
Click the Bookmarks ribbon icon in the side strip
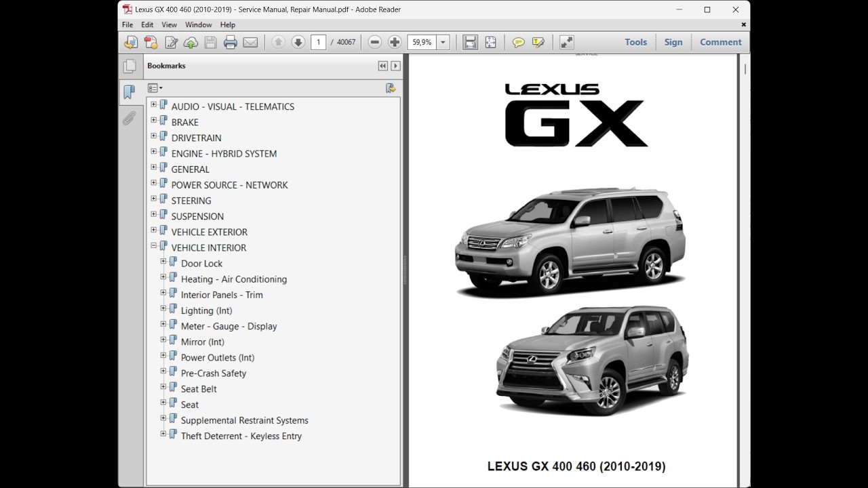coord(129,92)
